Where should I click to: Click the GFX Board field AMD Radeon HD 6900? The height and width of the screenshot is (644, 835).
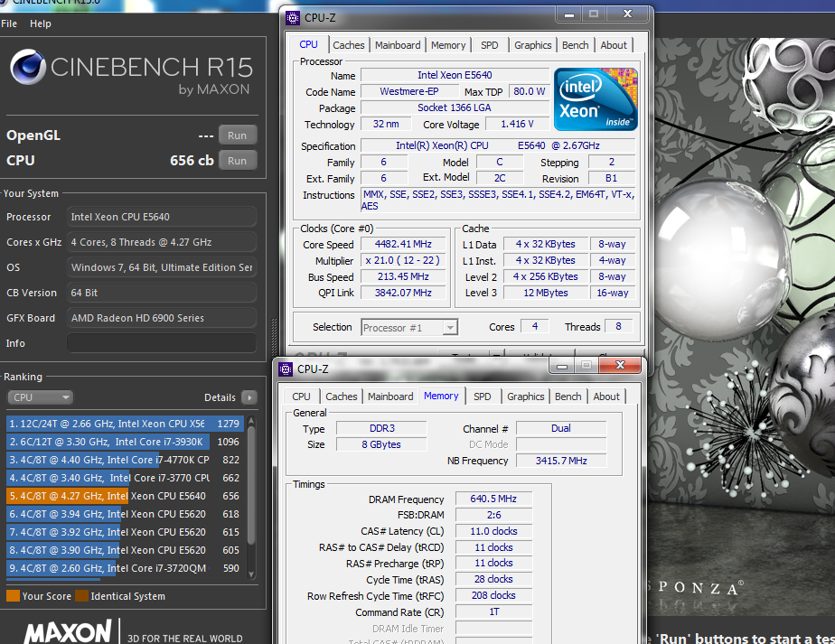[x=162, y=318]
